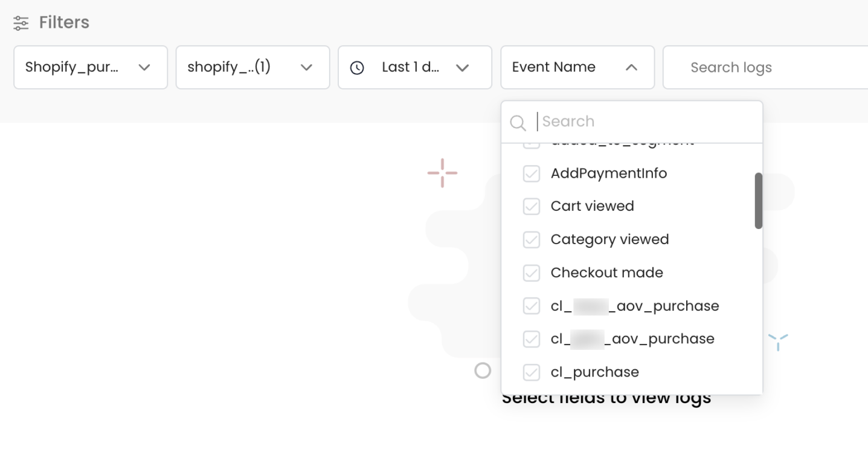Click the chevron arrow in the shopify_..(1) filter

[307, 68]
